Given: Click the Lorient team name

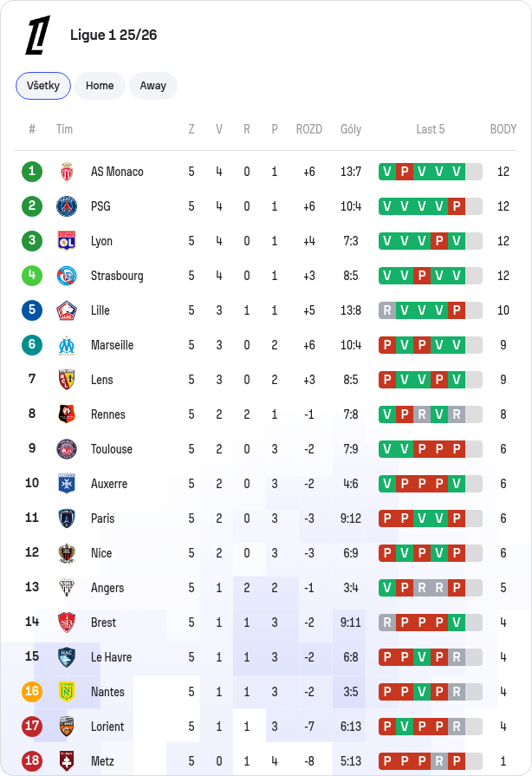Looking at the screenshot, I should 107,726.
